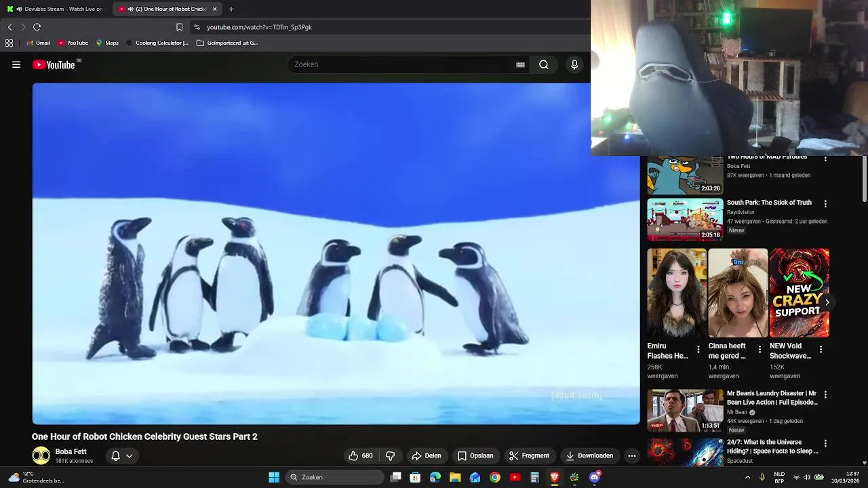Open options for the Emiru Flashes short
The image size is (868, 488).
tap(698, 350)
